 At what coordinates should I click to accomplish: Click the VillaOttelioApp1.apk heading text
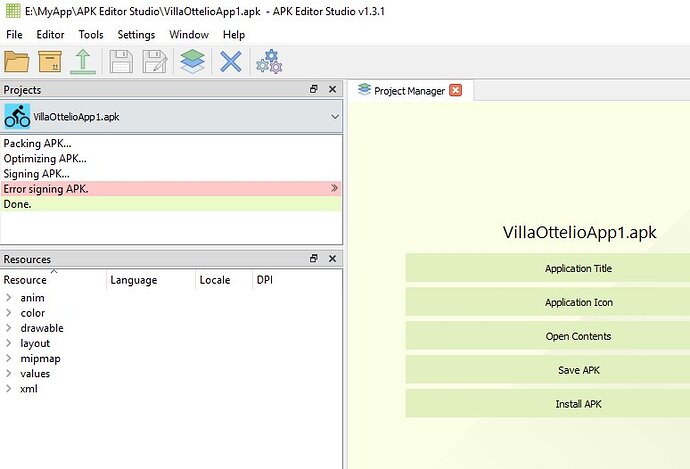[x=580, y=232]
